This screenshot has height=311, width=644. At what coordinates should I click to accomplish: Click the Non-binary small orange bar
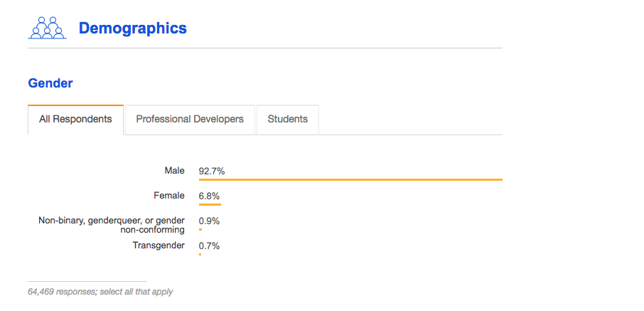click(200, 230)
